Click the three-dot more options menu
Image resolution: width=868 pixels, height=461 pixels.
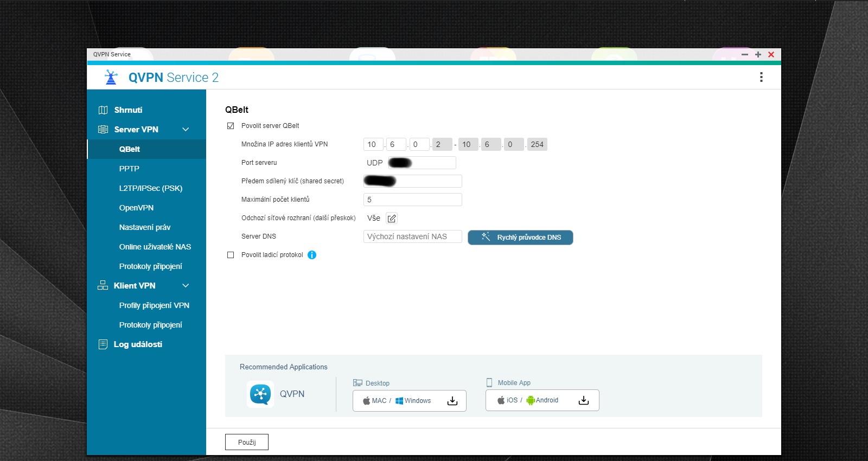point(761,77)
